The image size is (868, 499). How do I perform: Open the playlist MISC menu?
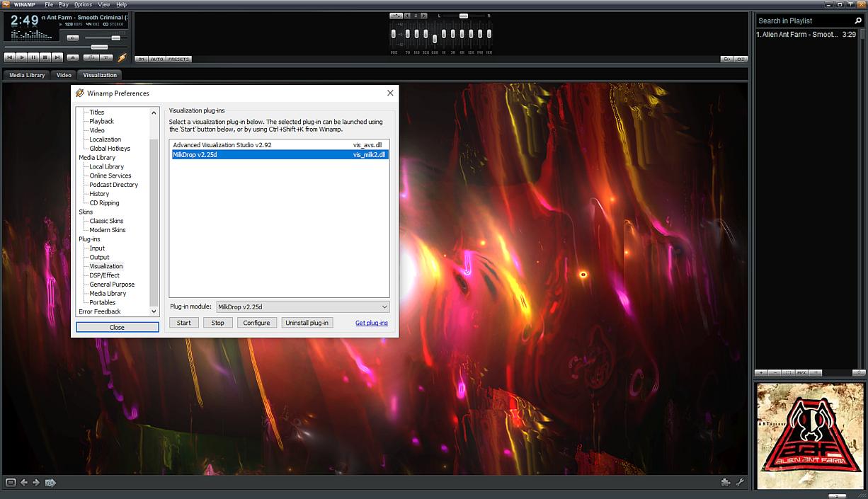tap(802, 372)
